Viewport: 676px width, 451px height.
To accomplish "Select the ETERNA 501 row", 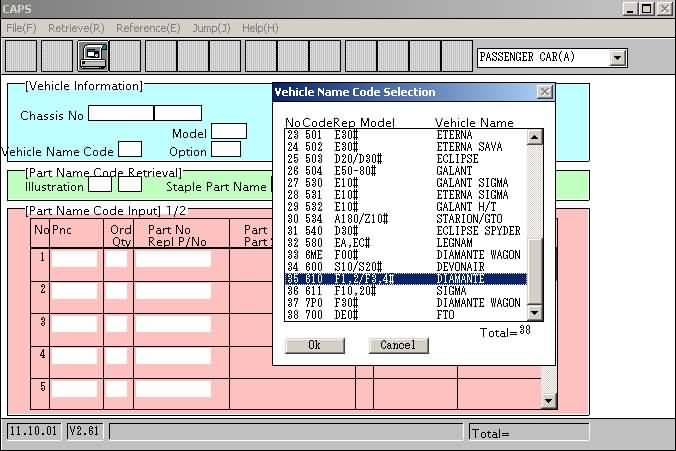I will 406,135.
